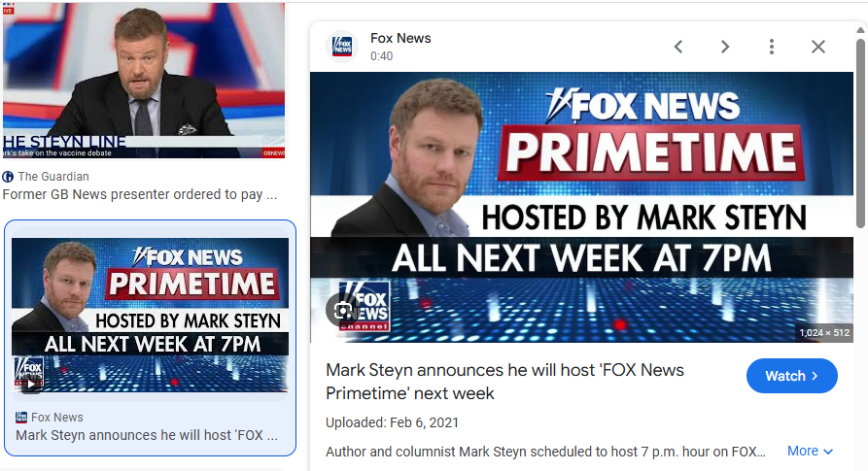Click the preview title about hosting Primetime
The image size is (868, 471).
pos(504,382)
